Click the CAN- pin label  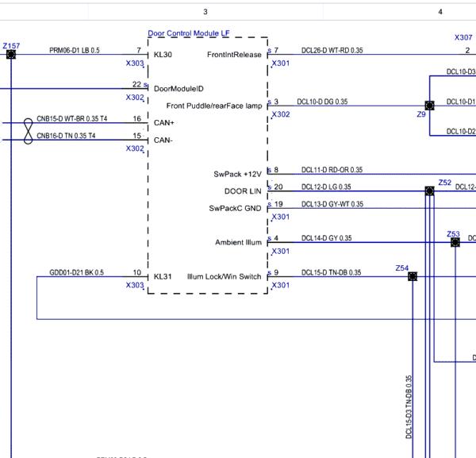coord(163,140)
